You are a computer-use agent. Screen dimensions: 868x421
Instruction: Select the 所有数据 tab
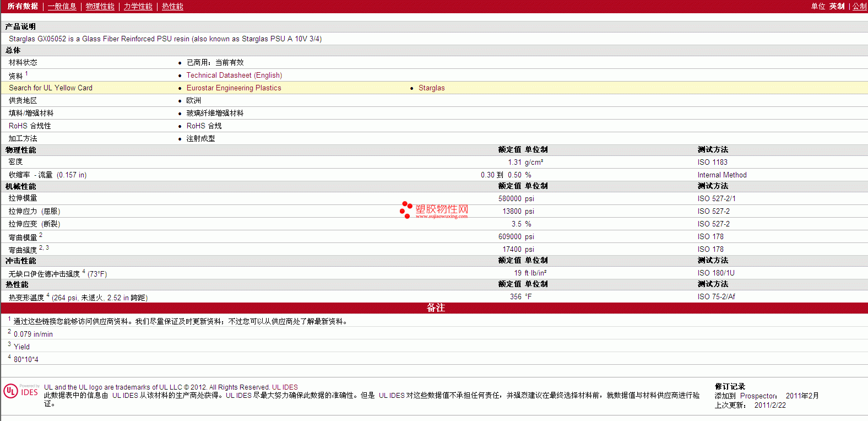pos(23,6)
